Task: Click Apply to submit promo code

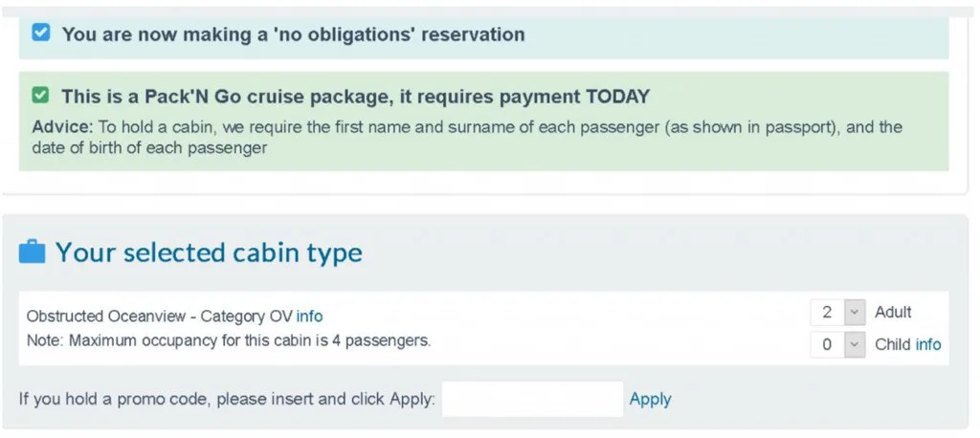Action: click(x=650, y=399)
